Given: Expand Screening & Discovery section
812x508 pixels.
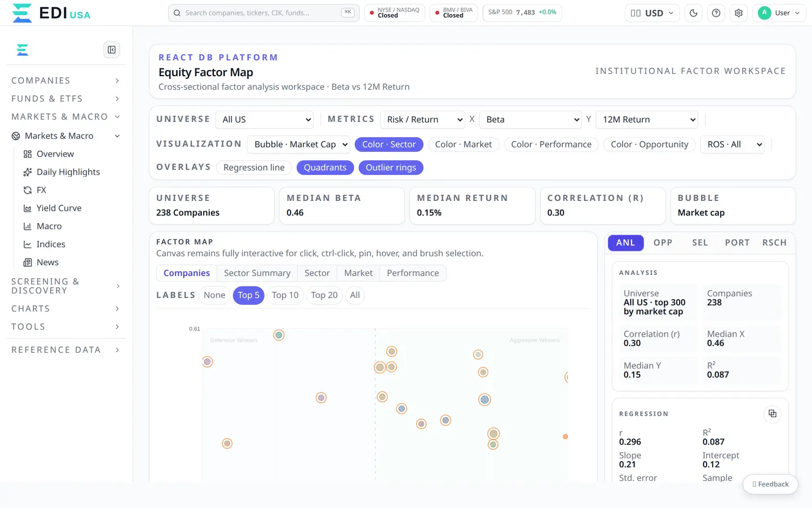Looking at the screenshot, I should point(65,286).
